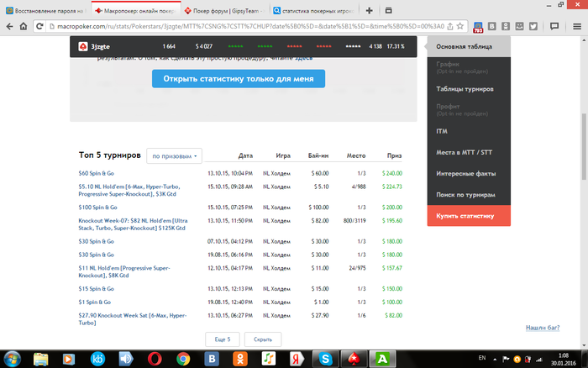The image size is (588, 368).
Task: Open the chat bubble extension icon
Action: tap(554, 26)
